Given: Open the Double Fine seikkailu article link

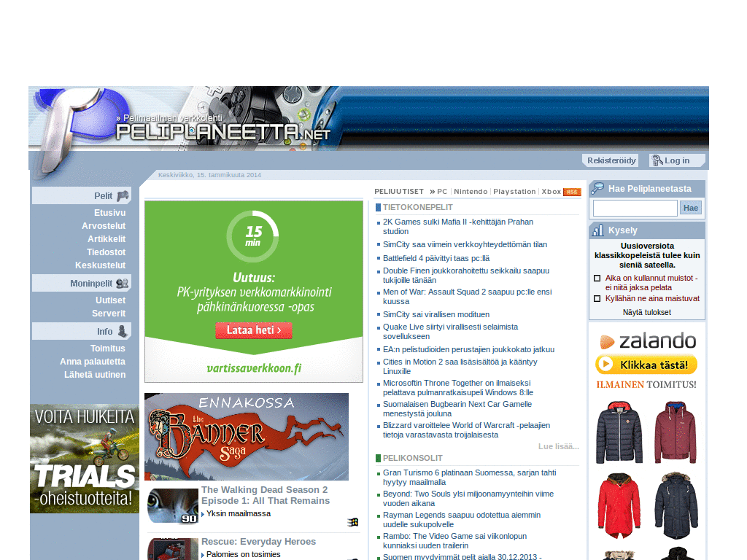Looking at the screenshot, I should click(x=466, y=275).
